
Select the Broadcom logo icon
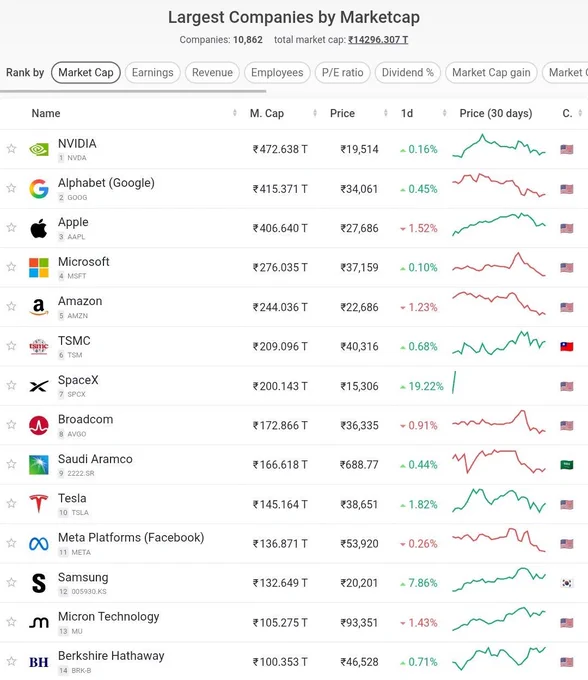(x=39, y=425)
